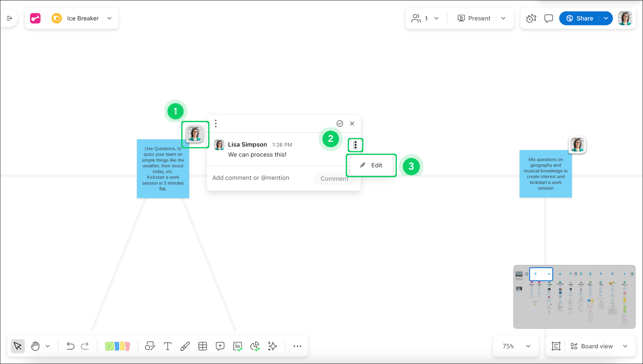
Task: Pick the colored sticky notes swatch
Action: coord(117,346)
